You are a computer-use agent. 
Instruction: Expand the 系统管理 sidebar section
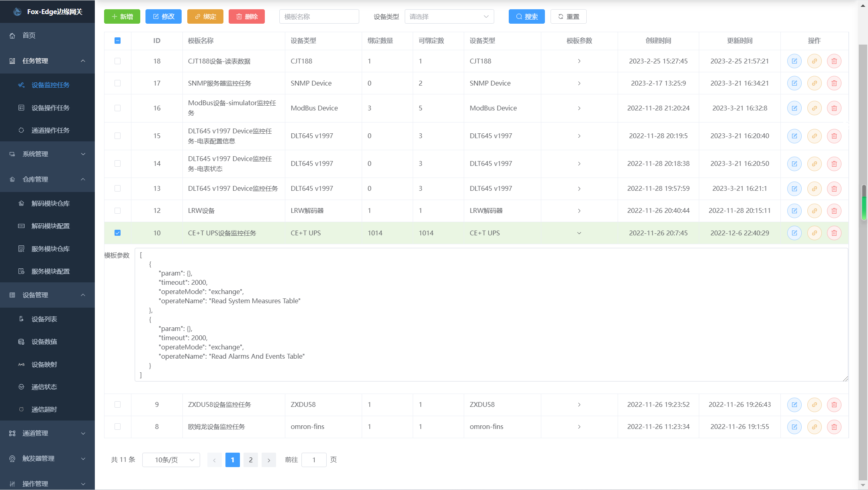47,154
